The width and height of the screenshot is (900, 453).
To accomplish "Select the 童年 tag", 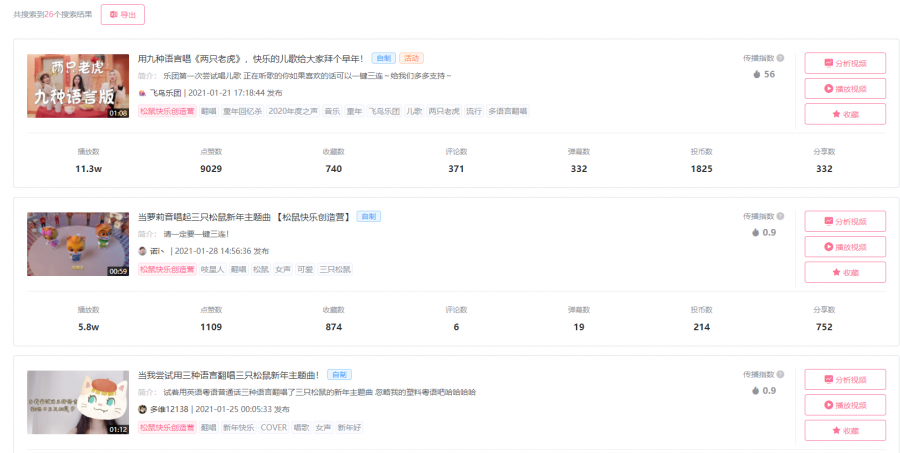I will (354, 111).
